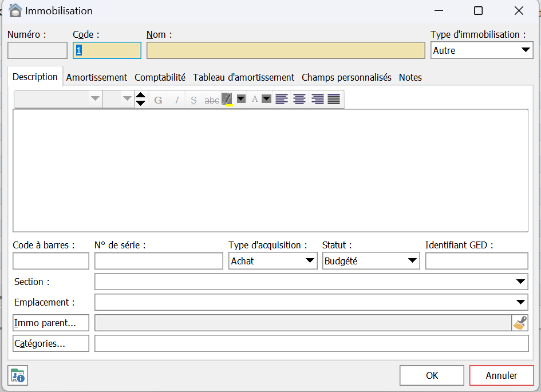This screenshot has height=392, width=541.
Task: Click the bottom-left info icon
Action: tap(18, 375)
